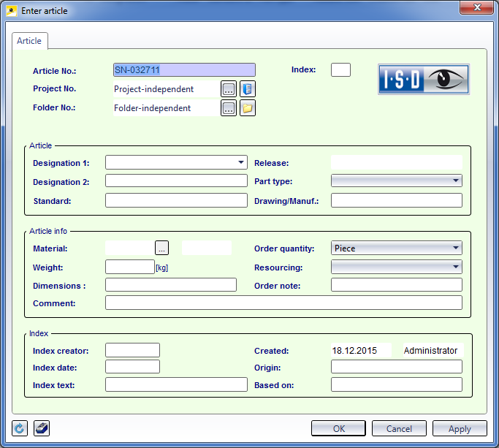Open the Part type dropdown

click(x=397, y=181)
